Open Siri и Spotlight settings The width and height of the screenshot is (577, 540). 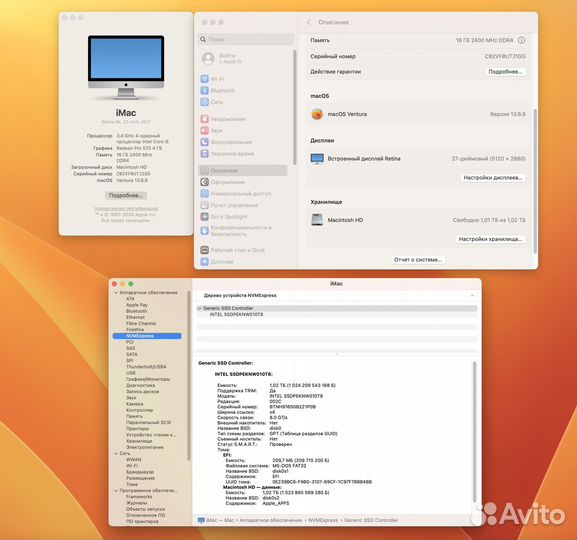click(224, 216)
